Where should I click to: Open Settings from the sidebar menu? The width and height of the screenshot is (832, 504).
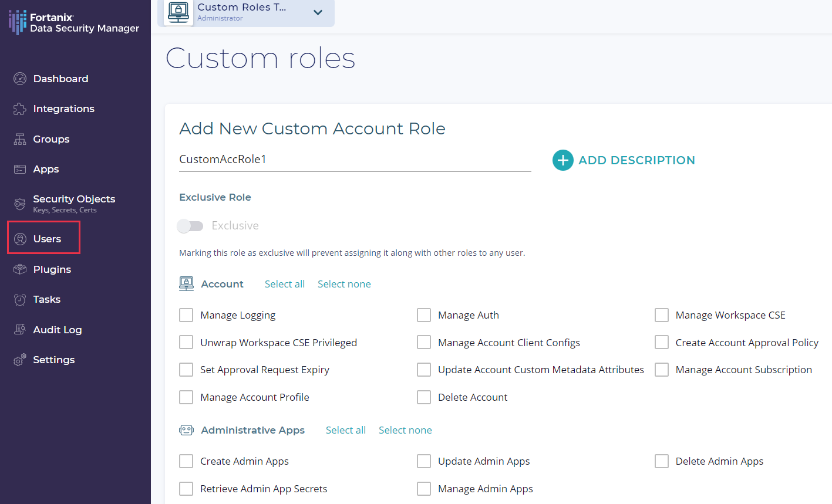pos(53,360)
